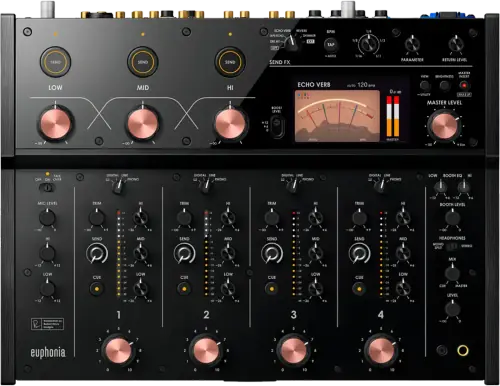Click channel 4 copper rotary fader

pyautogui.click(x=381, y=351)
